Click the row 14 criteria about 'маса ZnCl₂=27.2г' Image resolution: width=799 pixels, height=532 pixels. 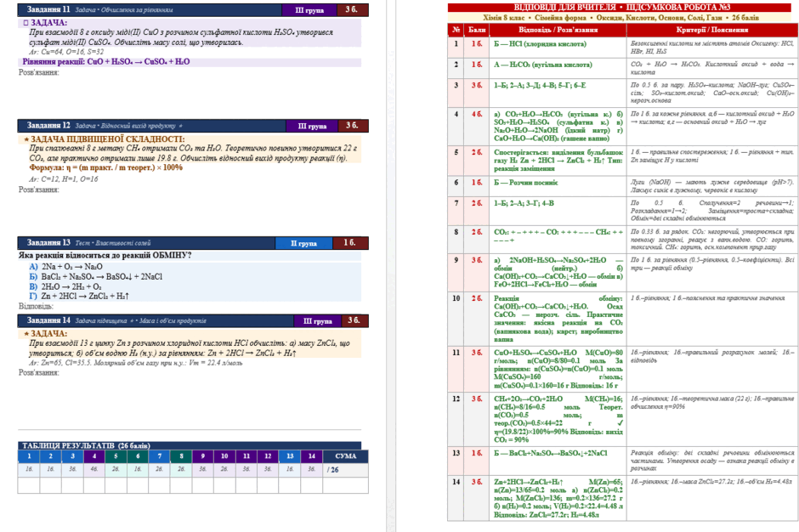711,482
